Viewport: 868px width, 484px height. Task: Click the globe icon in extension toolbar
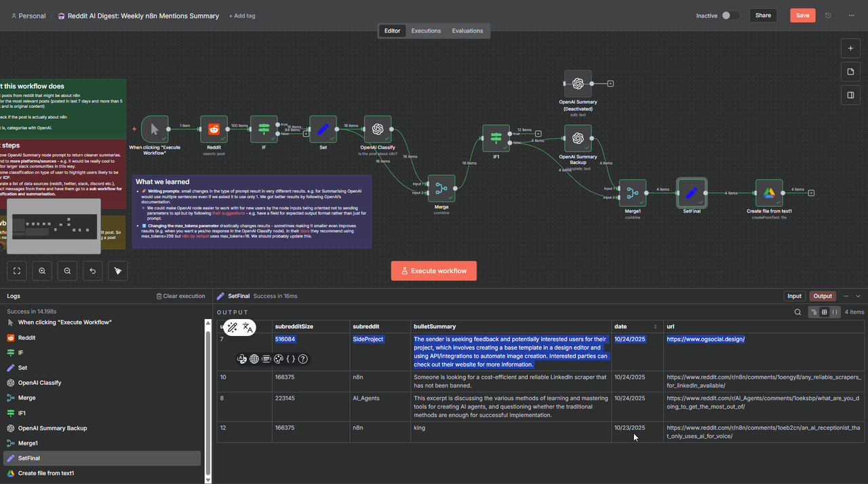click(x=254, y=359)
